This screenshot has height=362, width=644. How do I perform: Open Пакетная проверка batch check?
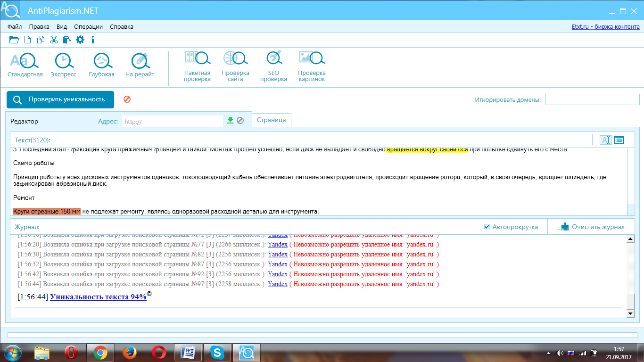click(x=197, y=66)
